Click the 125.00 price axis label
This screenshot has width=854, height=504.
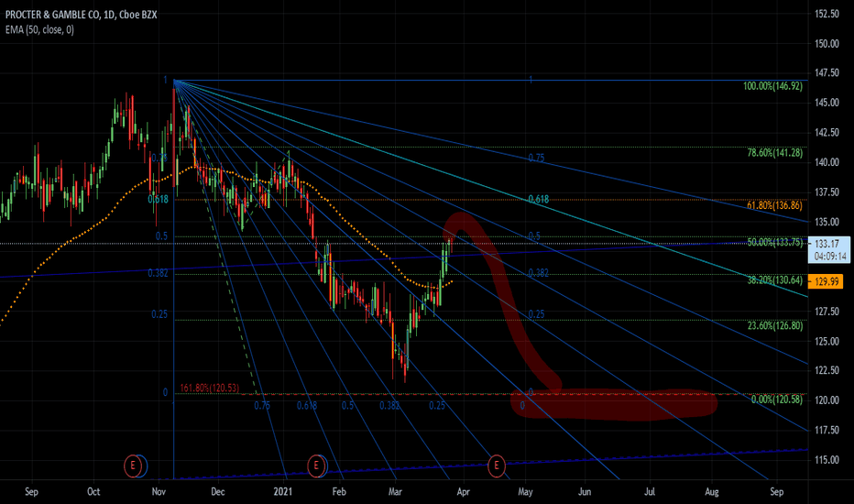tap(827, 341)
